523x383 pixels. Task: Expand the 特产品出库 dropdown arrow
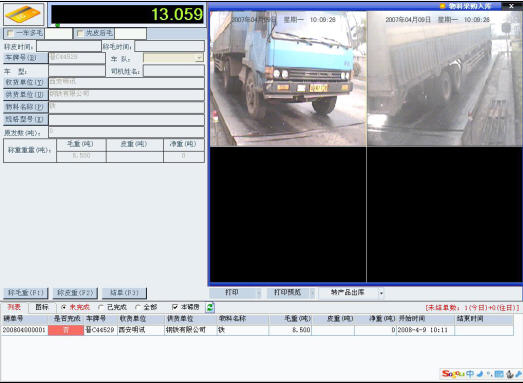coord(381,293)
